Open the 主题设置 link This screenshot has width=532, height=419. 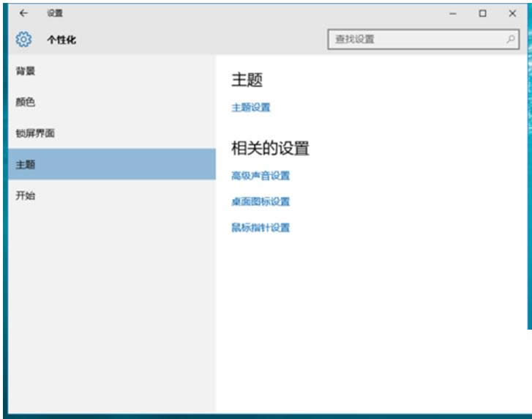point(251,108)
